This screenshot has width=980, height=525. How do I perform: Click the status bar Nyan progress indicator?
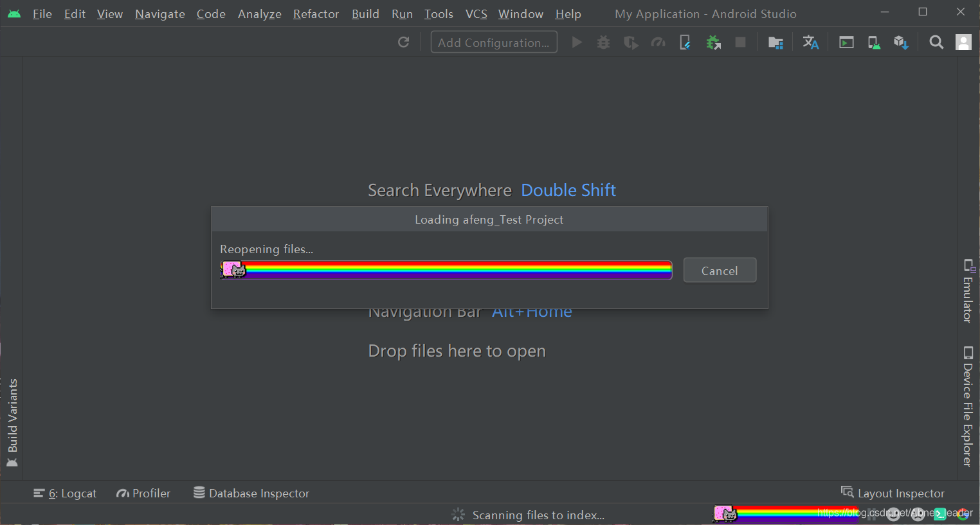coord(786,513)
